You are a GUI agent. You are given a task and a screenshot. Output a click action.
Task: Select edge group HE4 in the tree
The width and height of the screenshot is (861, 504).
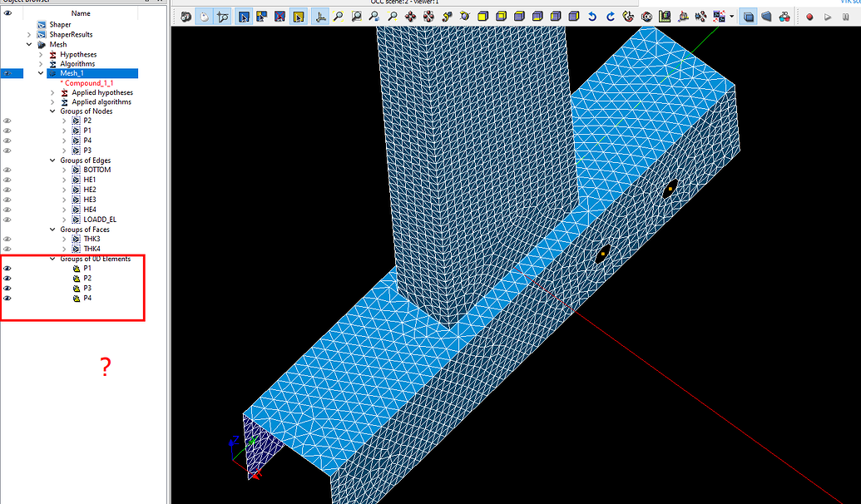pyautogui.click(x=90, y=210)
